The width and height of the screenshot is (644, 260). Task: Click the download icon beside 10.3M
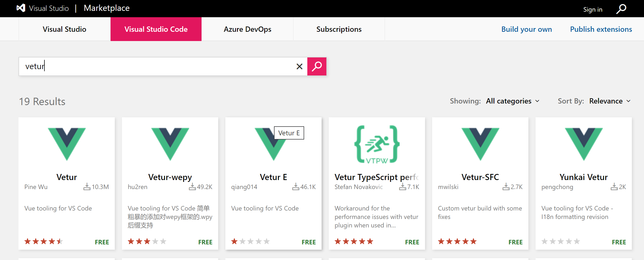(x=87, y=186)
